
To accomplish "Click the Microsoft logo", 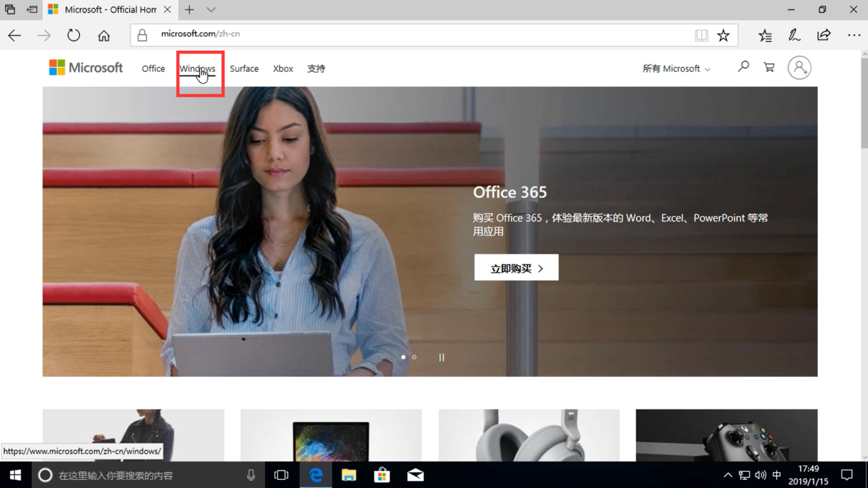I will 86,68.
